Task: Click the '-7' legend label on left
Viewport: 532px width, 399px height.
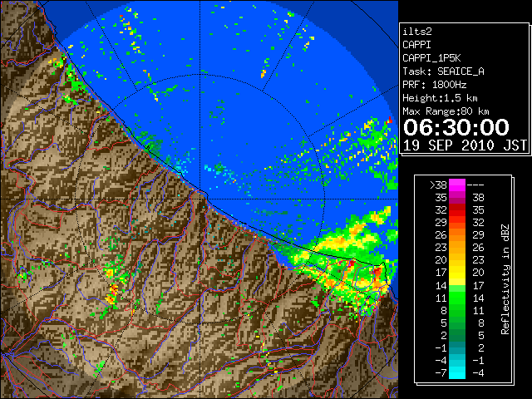Action: click(441, 373)
